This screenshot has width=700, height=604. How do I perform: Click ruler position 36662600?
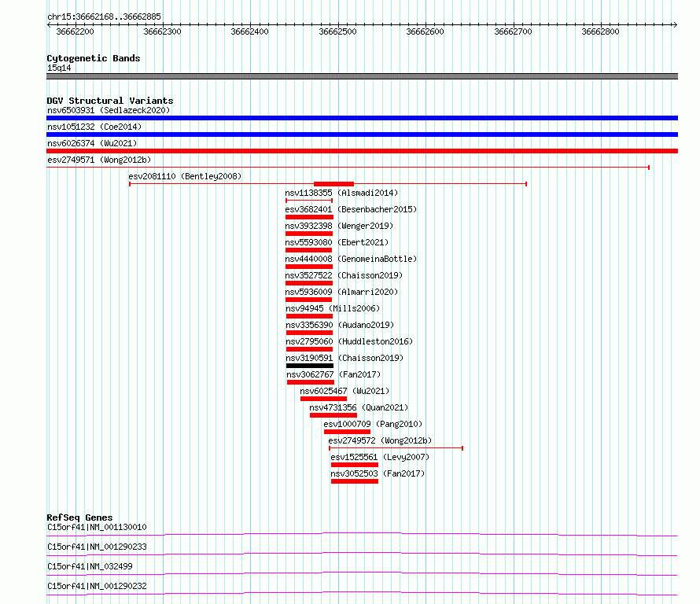point(426,31)
